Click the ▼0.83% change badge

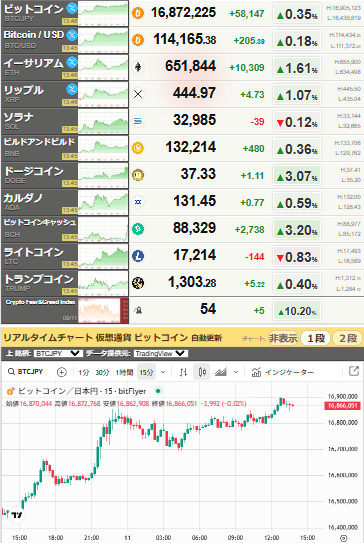click(297, 257)
